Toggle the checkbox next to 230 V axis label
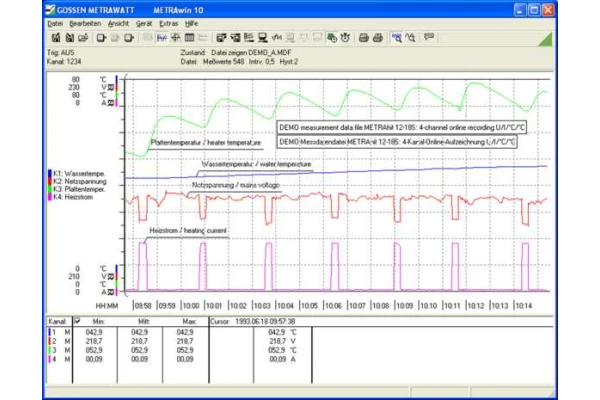 coord(111,87)
